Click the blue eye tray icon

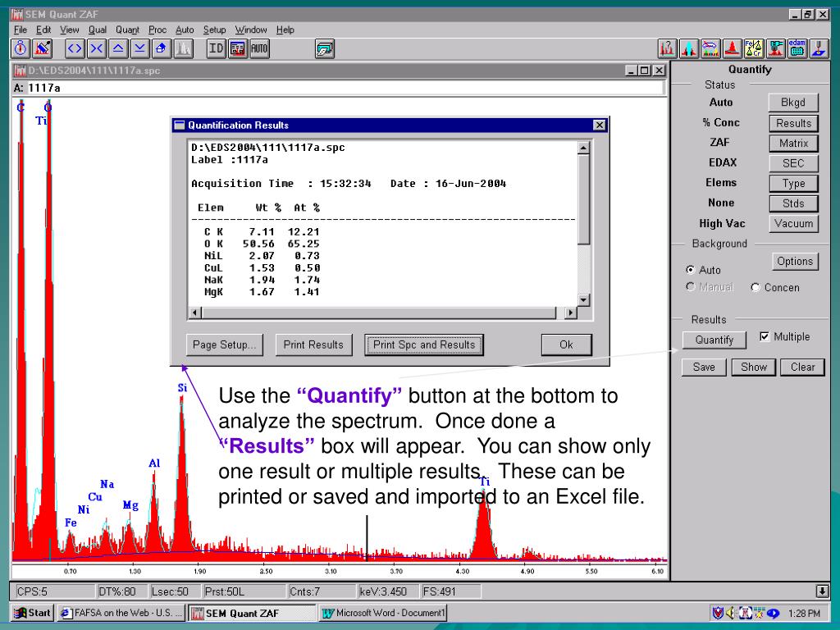coord(773,613)
